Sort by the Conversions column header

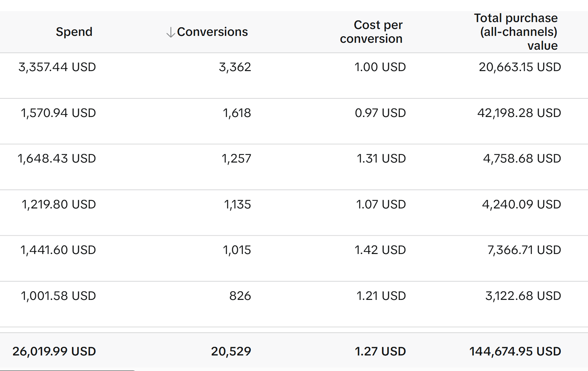coord(212,32)
